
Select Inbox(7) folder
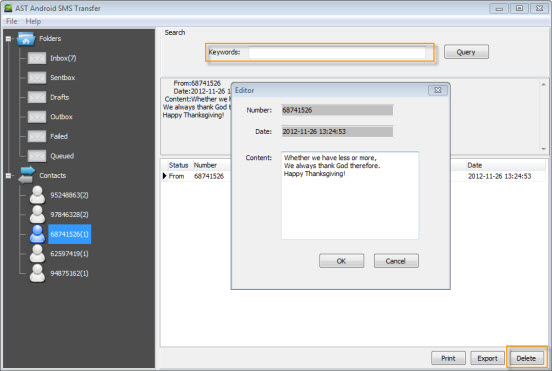pyautogui.click(x=63, y=58)
